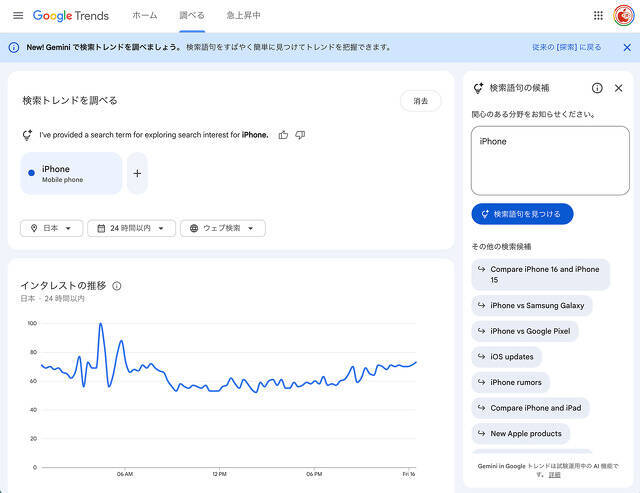Image resolution: width=640 pixels, height=493 pixels.
Task: Click thumbs up on Gemini response
Action: coord(283,135)
